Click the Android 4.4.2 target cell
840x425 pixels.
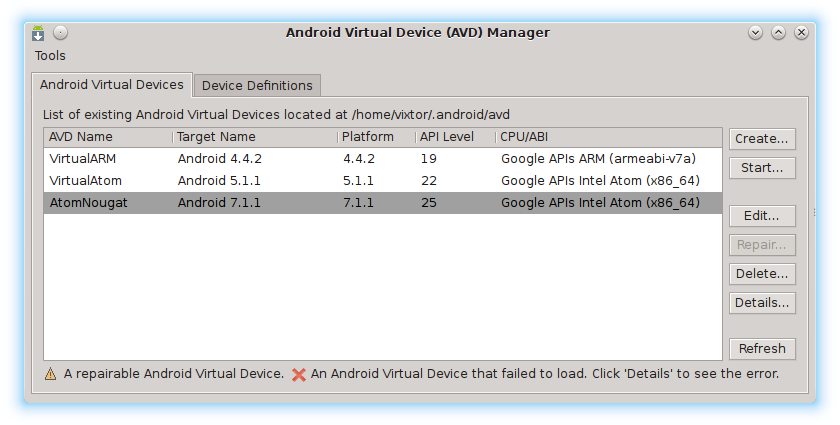click(x=220, y=159)
